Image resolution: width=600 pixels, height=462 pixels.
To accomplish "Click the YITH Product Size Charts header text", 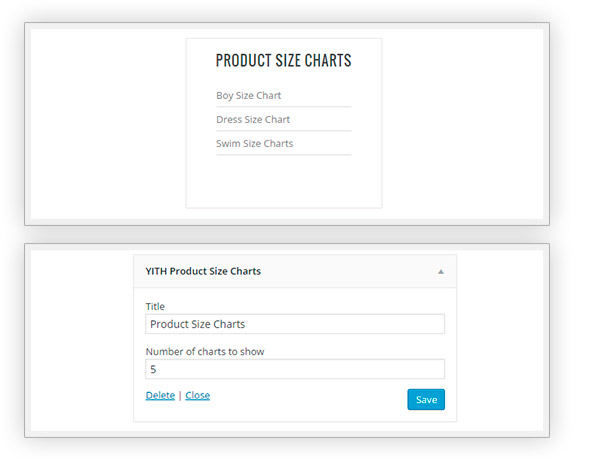I will pos(203,271).
